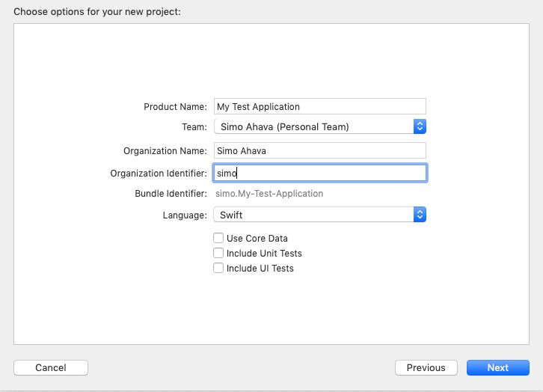543x392 pixels.
Task: Click the "Product Name:" label
Action: click(x=175, y=107)
